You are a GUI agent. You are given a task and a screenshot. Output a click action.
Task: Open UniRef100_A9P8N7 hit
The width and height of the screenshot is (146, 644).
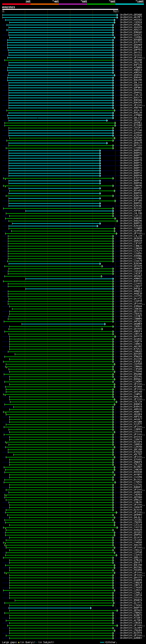[131, 211]
